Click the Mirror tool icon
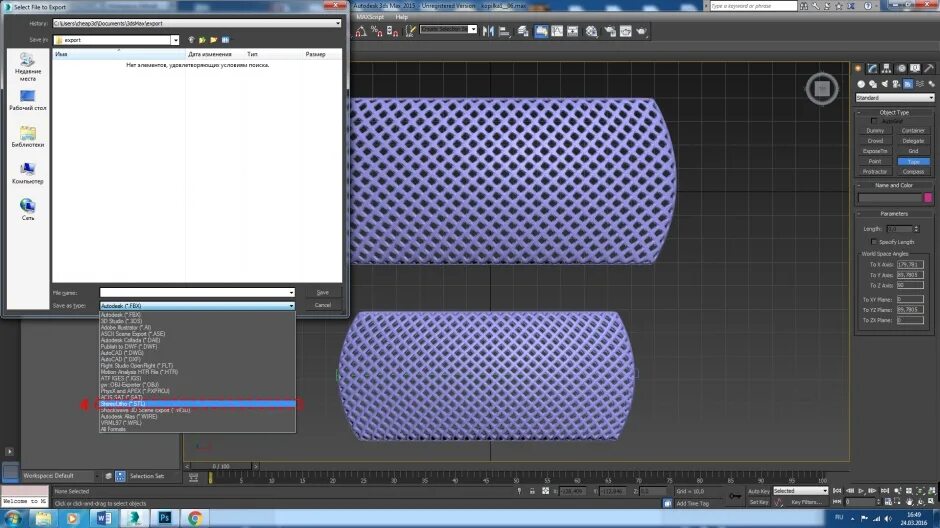The height and width of the screenshot is (528, 940). tap(489, 31)
